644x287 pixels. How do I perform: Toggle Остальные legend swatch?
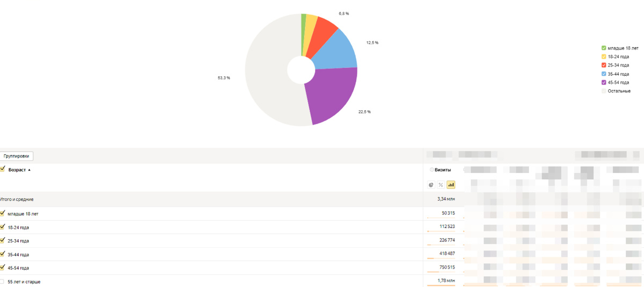[x=604, y=91]
